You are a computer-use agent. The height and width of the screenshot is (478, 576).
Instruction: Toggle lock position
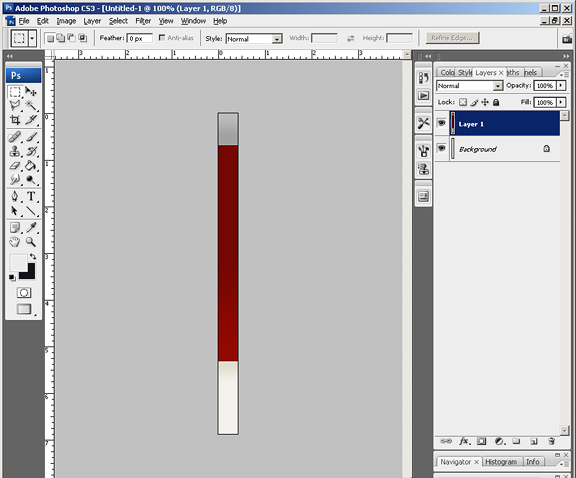tap(485, 102)
